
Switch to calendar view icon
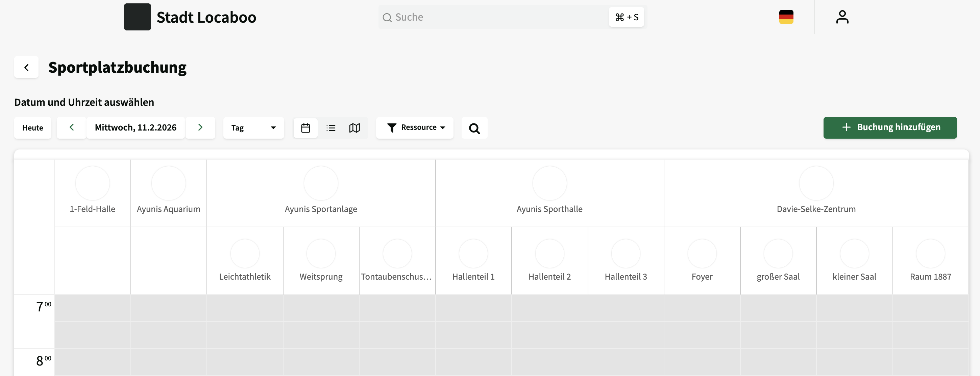[305, 128]
